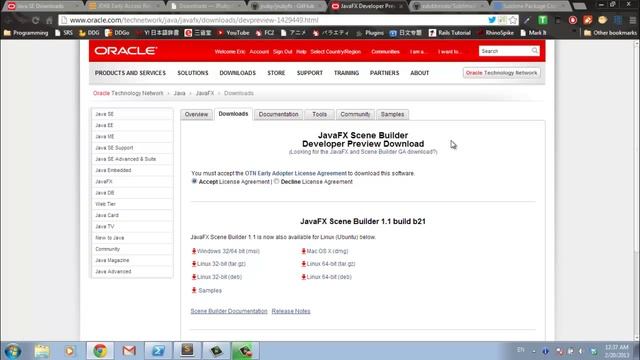This screenshot has height=360, width=640.
Task: Switch to the Community tab
Action: click(x=355, y=115)
